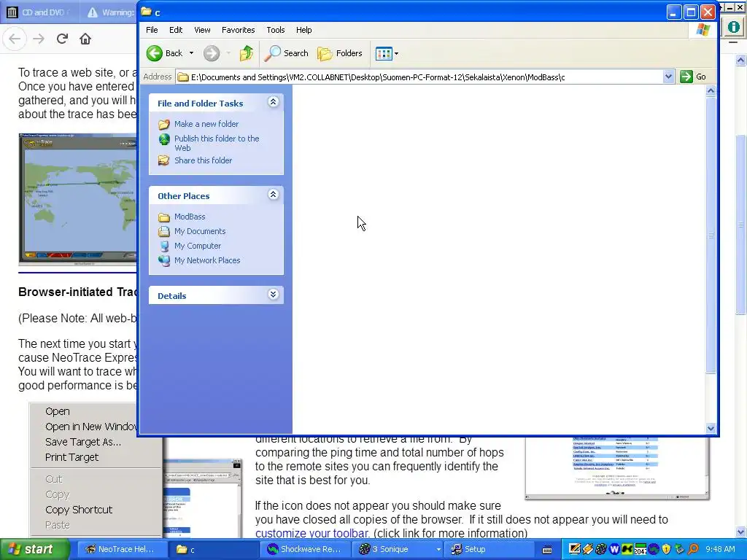Image resolution: width=747 pixels, height=560 pixels.
Task: Open the Favorites menu
Action: pos(239,30)
